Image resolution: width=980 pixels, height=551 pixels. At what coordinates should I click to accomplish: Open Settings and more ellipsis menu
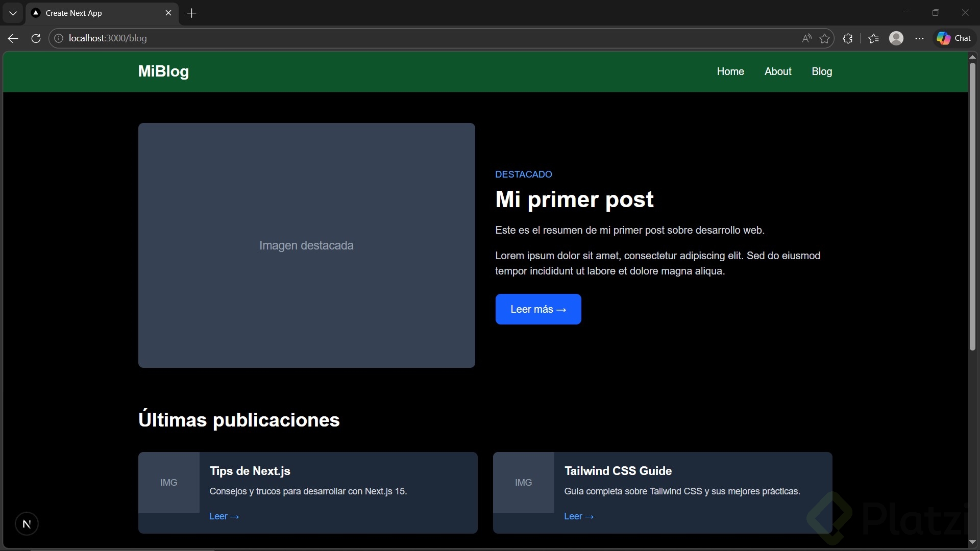pos(919,38)
